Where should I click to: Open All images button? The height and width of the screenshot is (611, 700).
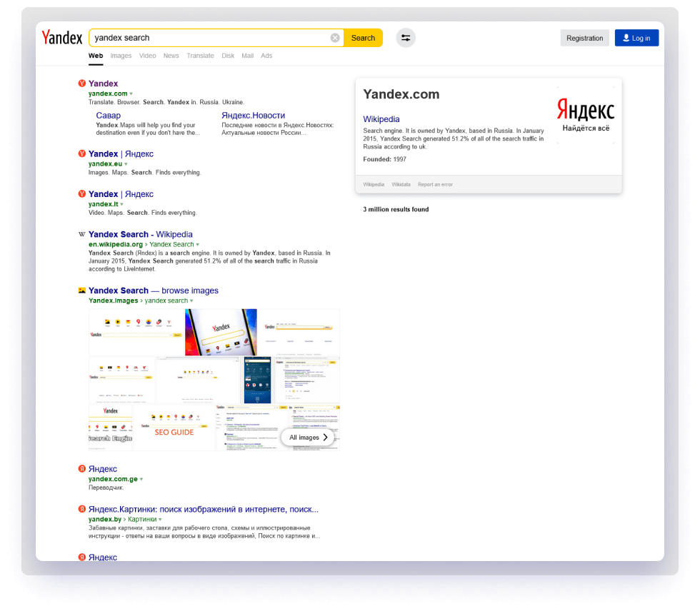[308, 438]
